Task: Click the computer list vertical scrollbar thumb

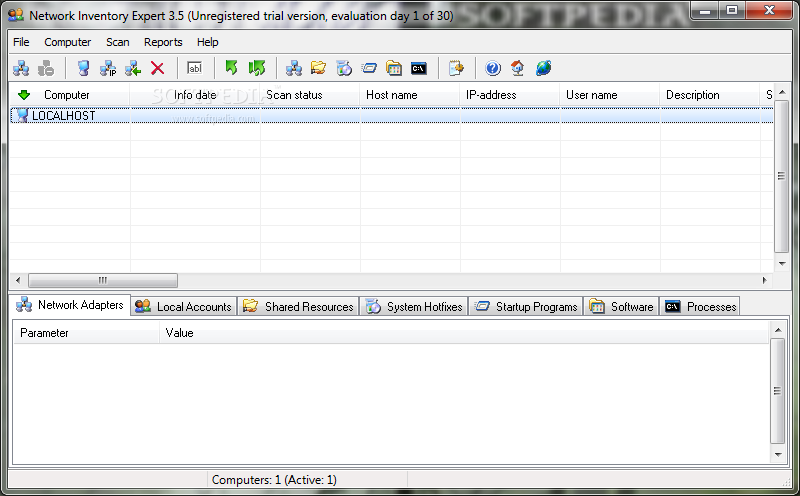Action: 782,177
